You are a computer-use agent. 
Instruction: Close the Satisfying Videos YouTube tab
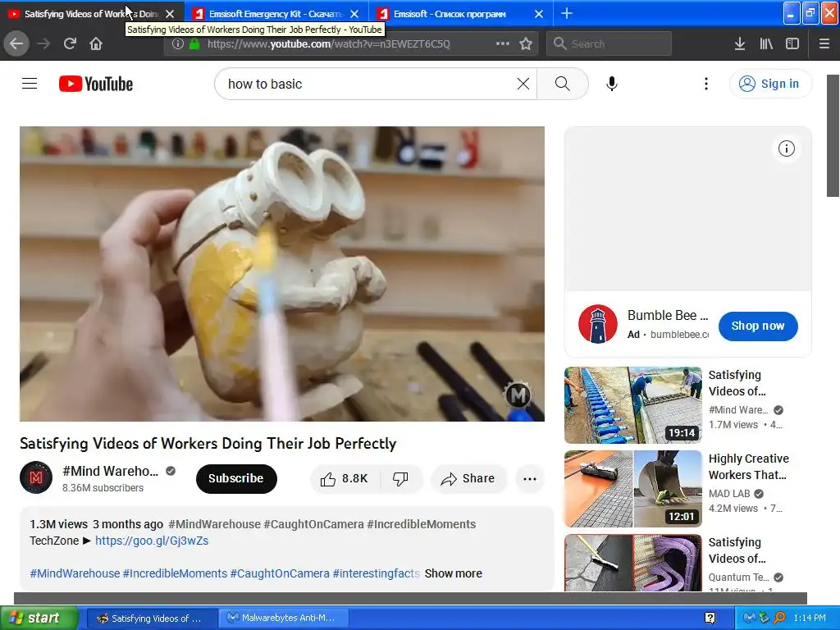(x=170, y=14)
